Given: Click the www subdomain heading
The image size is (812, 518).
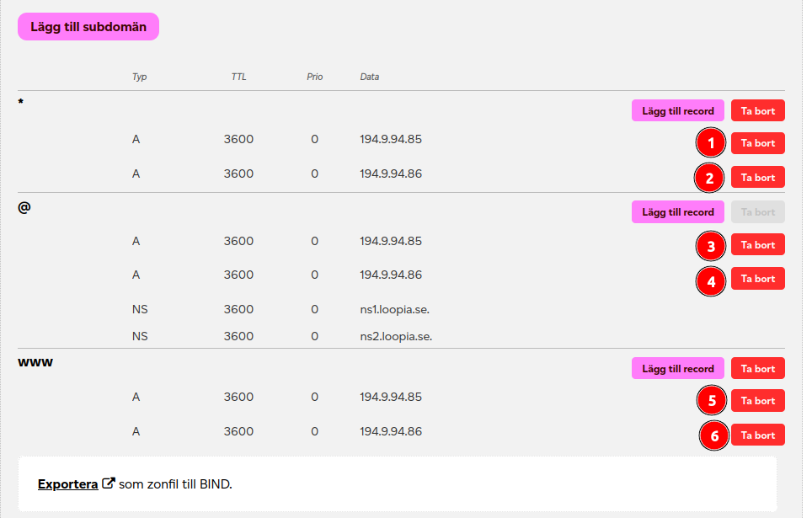Looking at the screenshot, I should [36, 363].
